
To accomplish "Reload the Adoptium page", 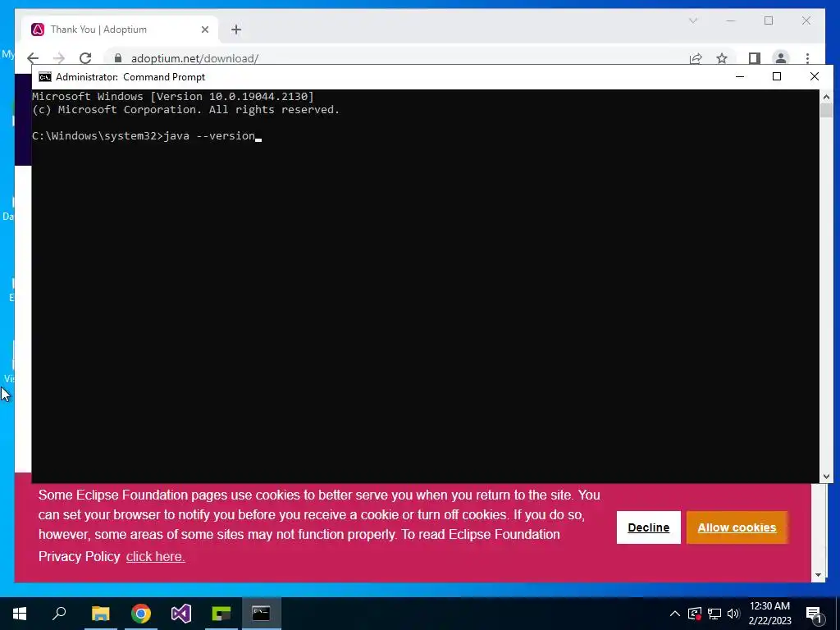I will (x=85, y=58).
